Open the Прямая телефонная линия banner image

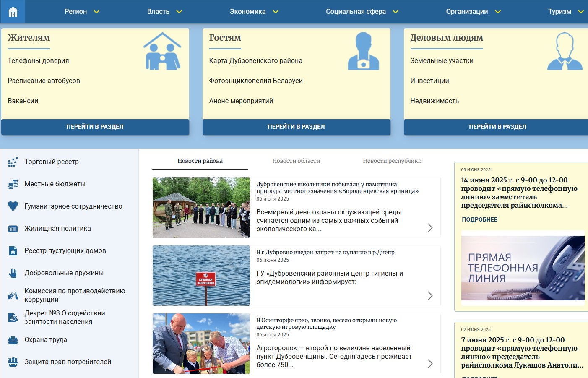coord(523,268)
